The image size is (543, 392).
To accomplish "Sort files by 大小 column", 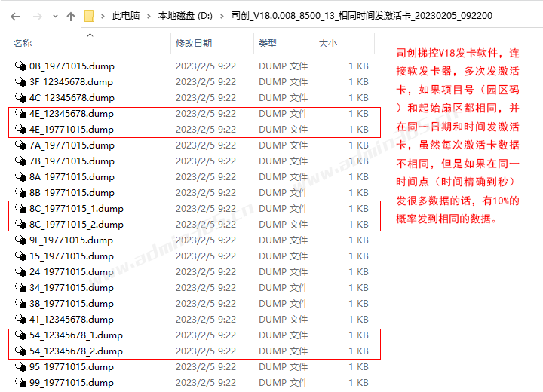I will 327,43.
